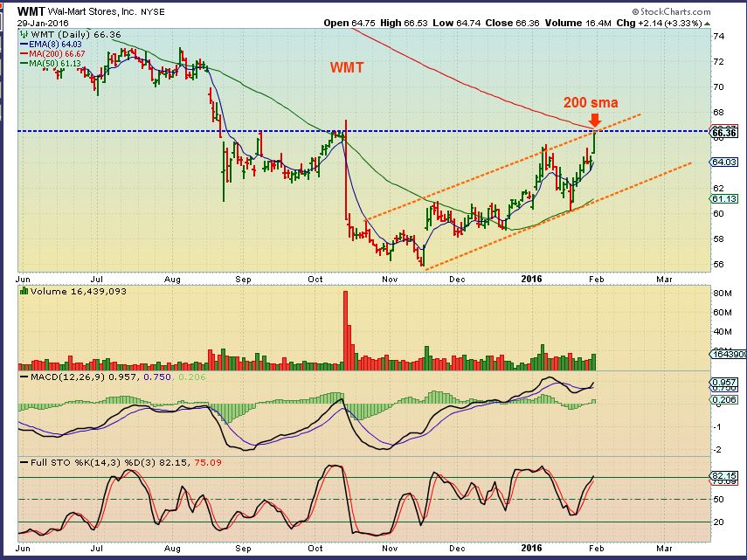Click Nov on the bottom stochastic time axis
This screenshot has height=560, width=747.
[390, 548]
